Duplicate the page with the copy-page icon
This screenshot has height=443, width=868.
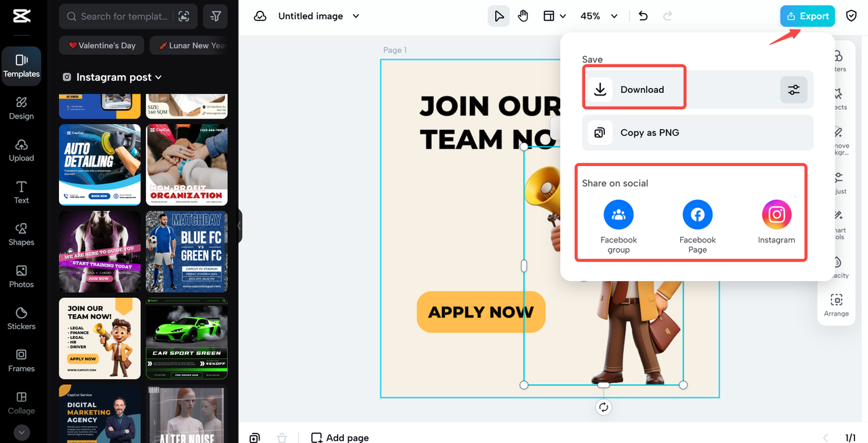tap(254, 438)
